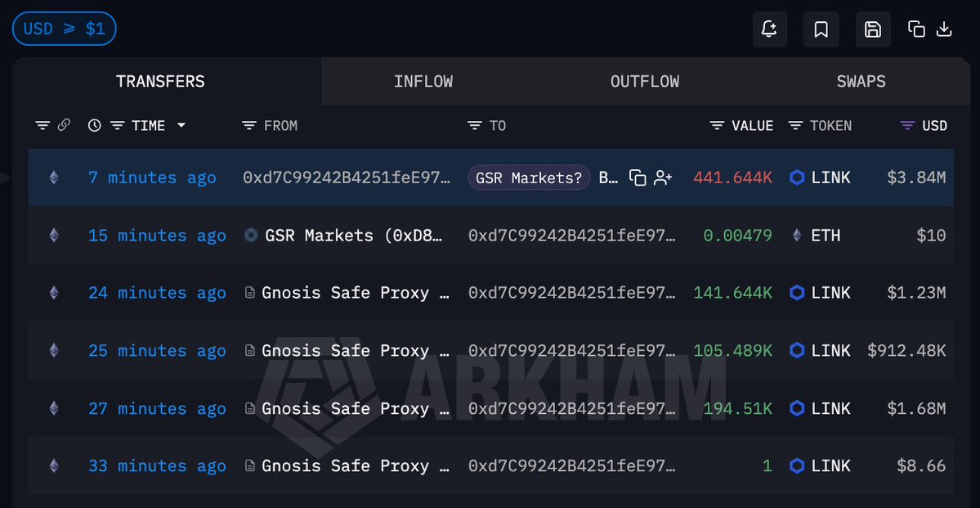This screenshot has width=980, height=508.
Task: Open the SWAPS tab
Action: (x=861, y=81)
